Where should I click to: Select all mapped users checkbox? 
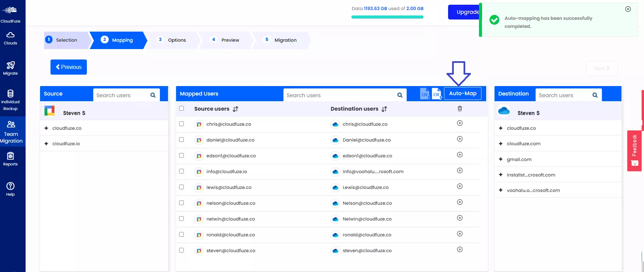pyautogui.click(x=181, y=108)
